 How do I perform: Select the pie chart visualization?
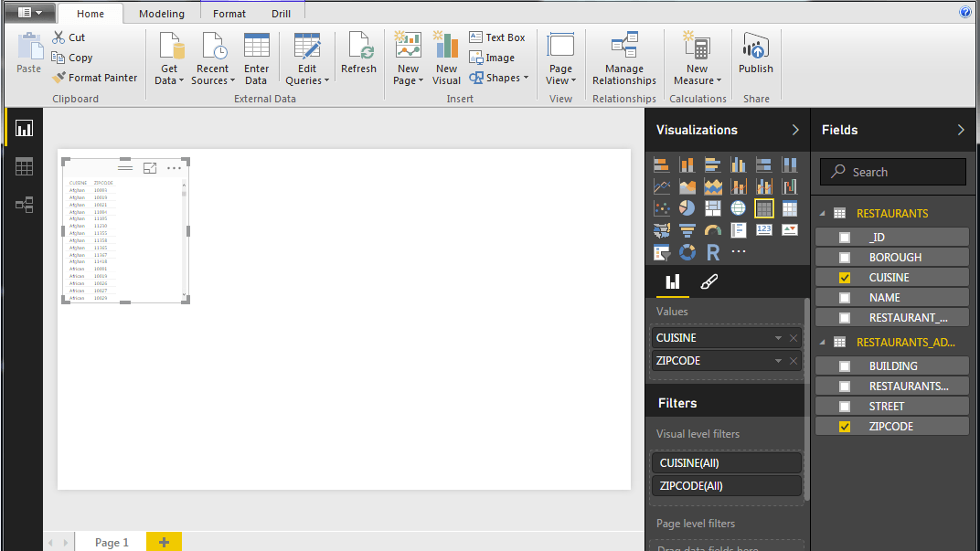(687, 208)
